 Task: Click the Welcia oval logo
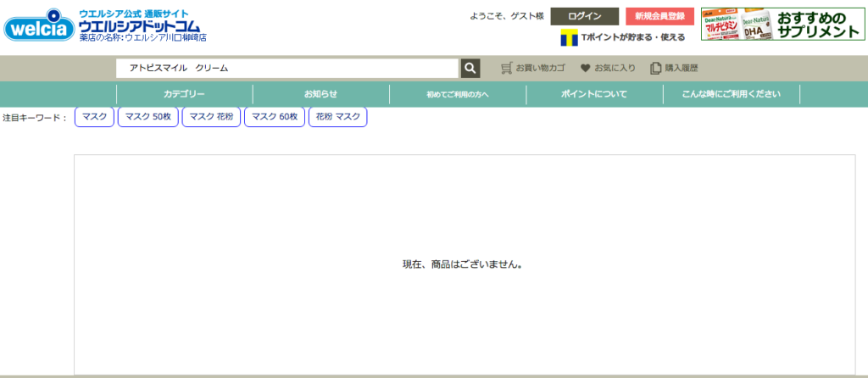point(40,25)
